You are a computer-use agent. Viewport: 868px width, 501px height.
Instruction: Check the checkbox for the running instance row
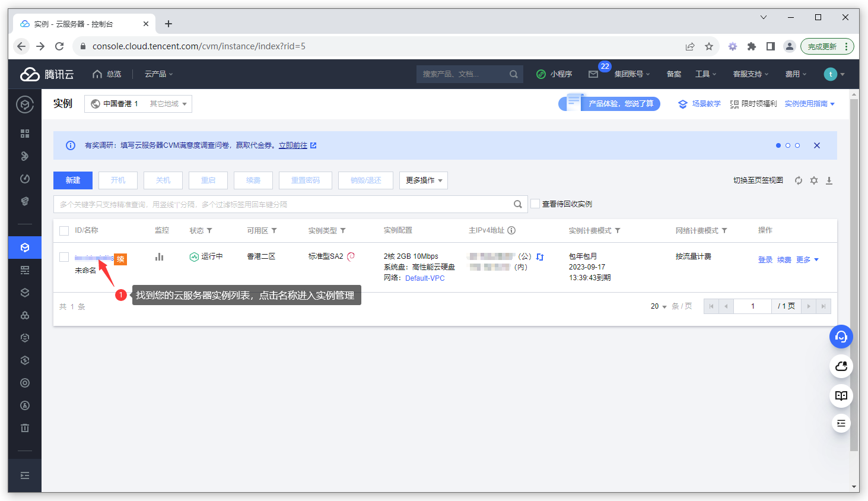pos(64,256)
